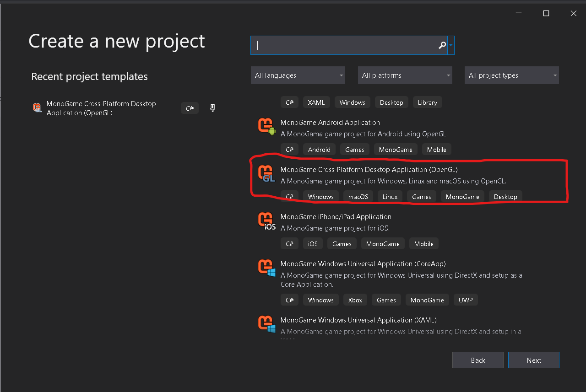Close the Create a new project dialog
This screenshot has width=586, height=392.
click(573, 13)
